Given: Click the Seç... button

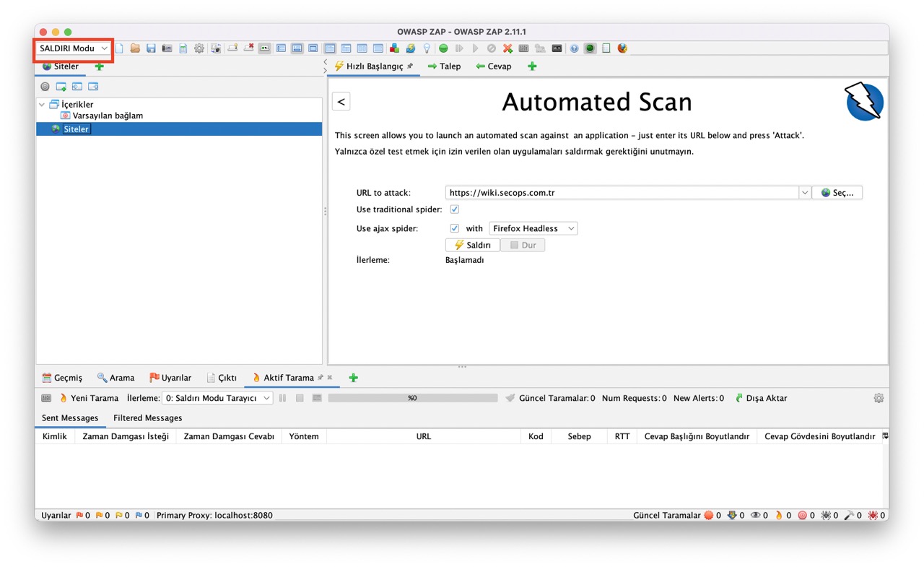Looking at the screenshot, I should [837, 193].
